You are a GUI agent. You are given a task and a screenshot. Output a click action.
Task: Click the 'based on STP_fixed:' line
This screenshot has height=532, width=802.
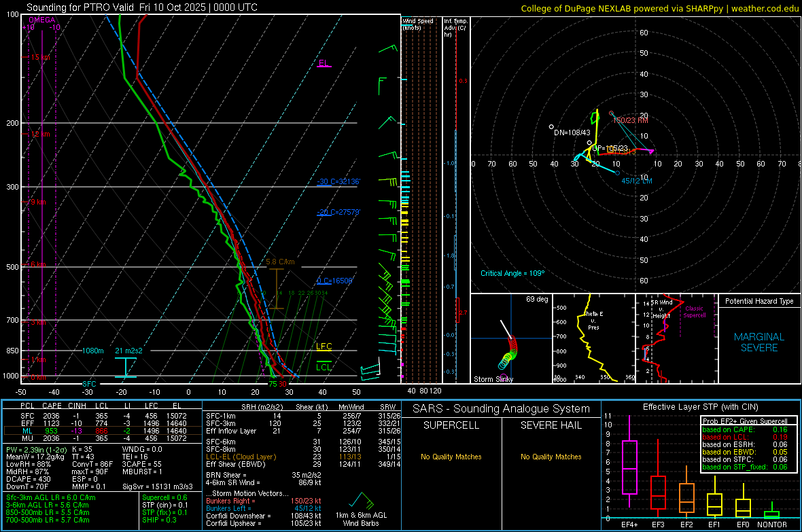745,467
